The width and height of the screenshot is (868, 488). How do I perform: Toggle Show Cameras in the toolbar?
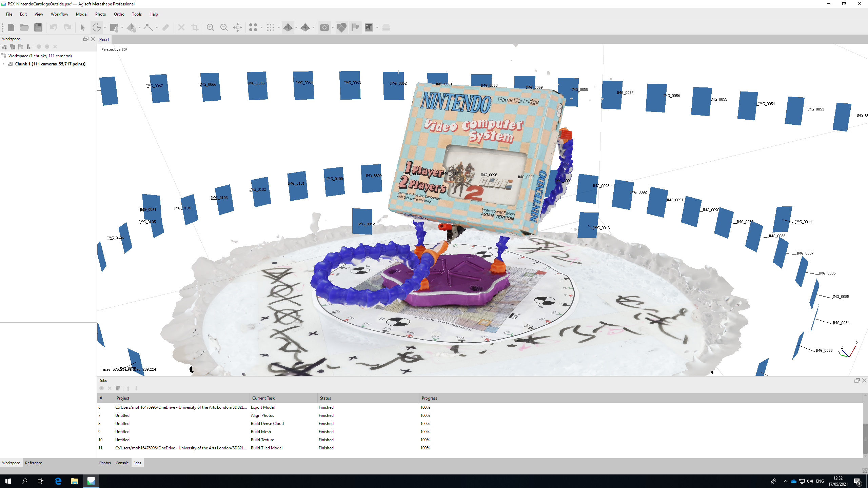pyautogui.click(x=324, y=27)
